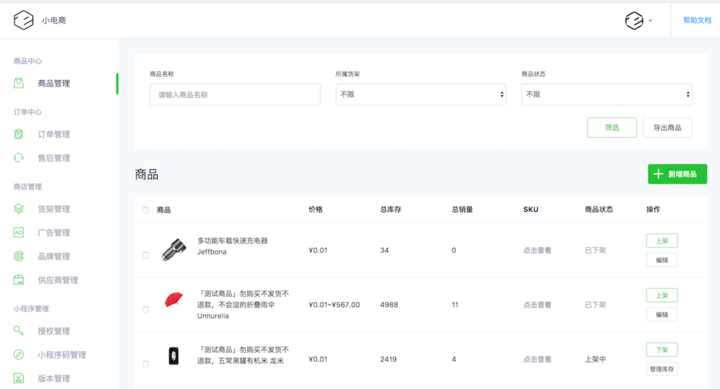
Task: Open the 商品状态 dropdown selector
Action: (607, 95)
